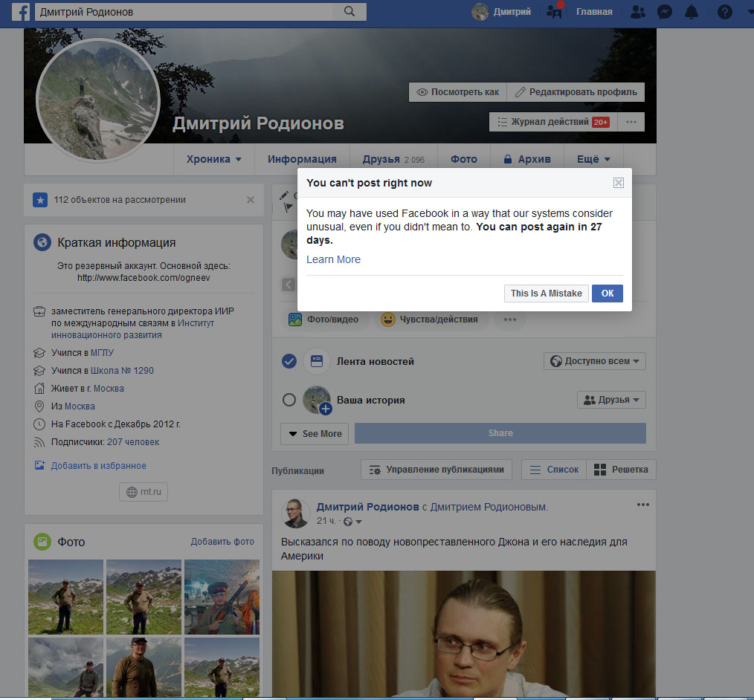Switch to the Информация tab
Image resolution: width=754 pixels, height=700 pixels.
302,159
